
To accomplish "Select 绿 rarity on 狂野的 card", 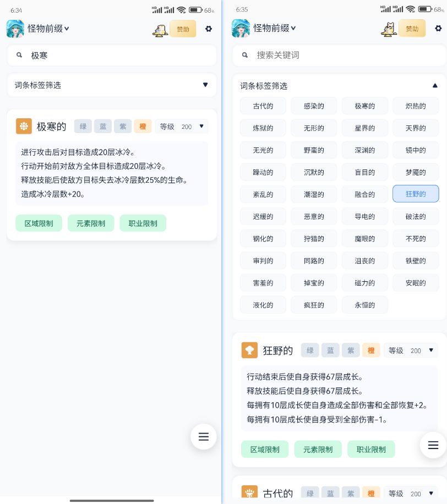I will [x=310, y=350].
